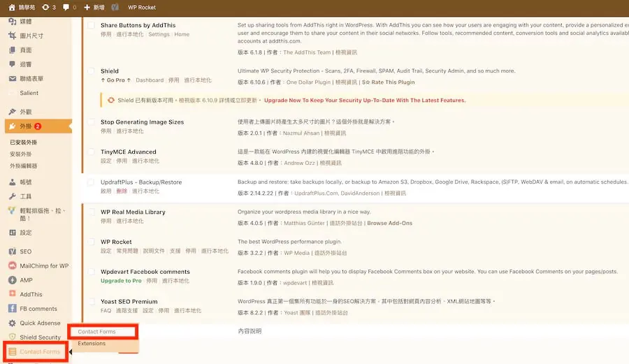
Task: Tick the TinyMCE Advanced checkbox
Action: (92, 152)
